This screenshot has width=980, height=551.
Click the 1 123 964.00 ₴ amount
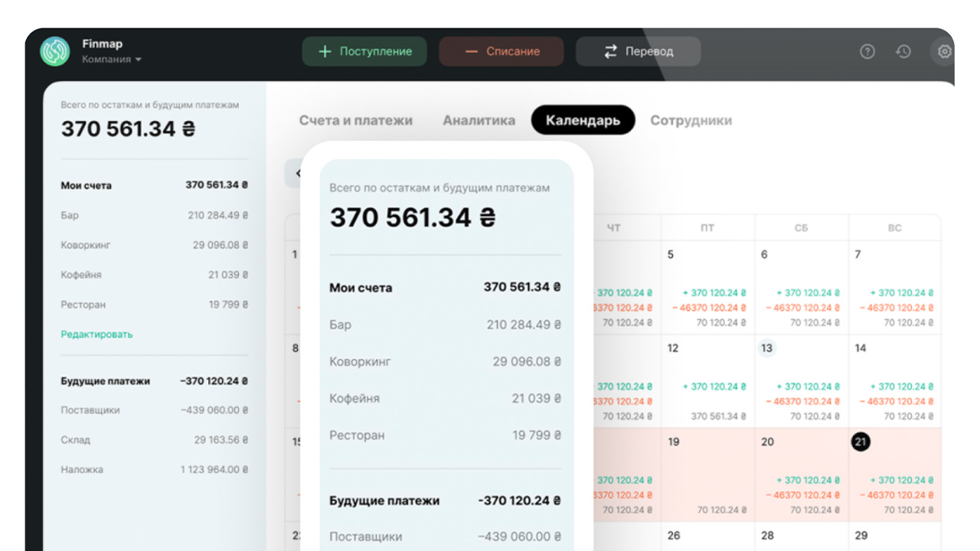(x=214, y=470)
